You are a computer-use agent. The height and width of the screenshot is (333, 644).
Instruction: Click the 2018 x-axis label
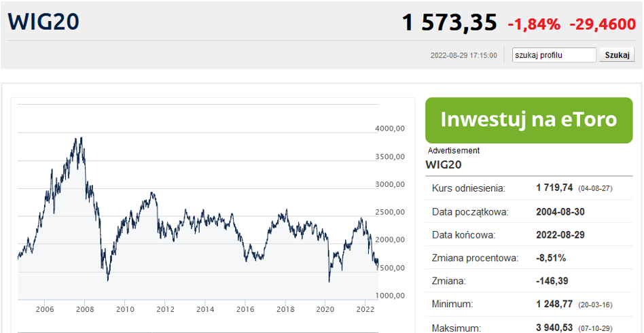(285, 309)
